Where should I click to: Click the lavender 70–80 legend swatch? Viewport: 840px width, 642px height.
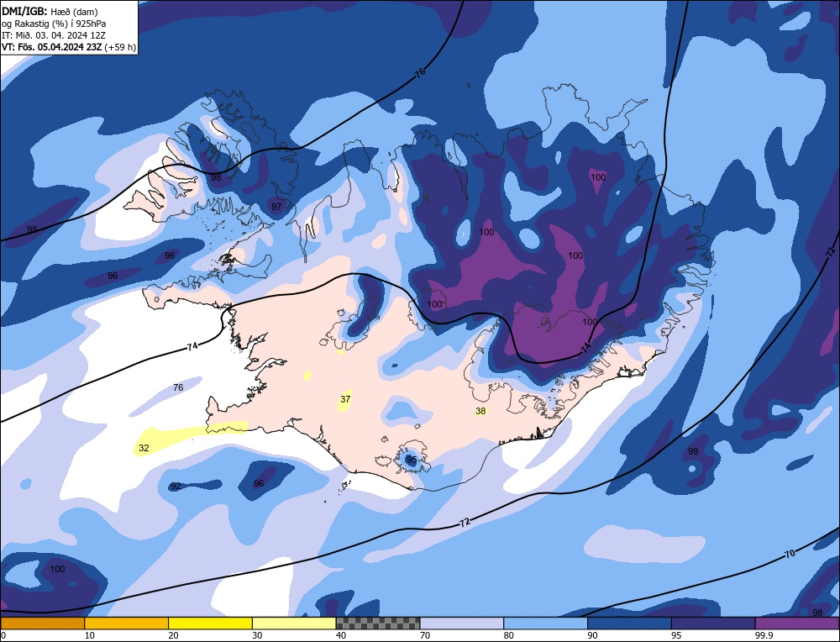point(462,624)
